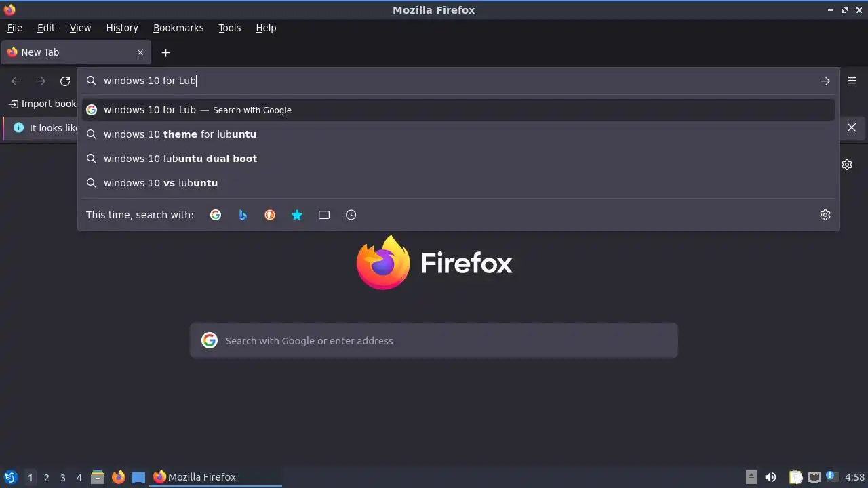Viewport: 868px width, 488px height.
Task: Open new tab page personalize gear
Action: [847, 165]
